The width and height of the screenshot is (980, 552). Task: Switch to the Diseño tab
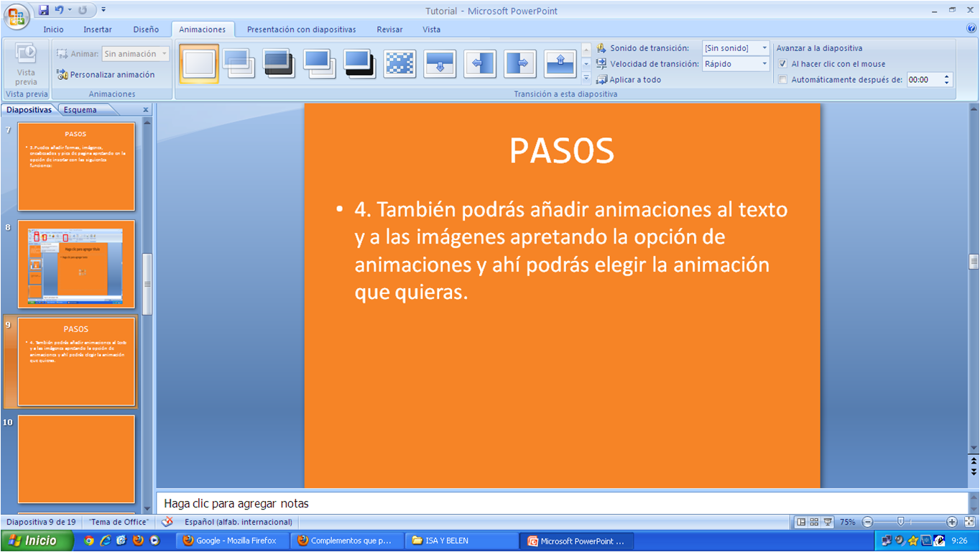[146, 29]
